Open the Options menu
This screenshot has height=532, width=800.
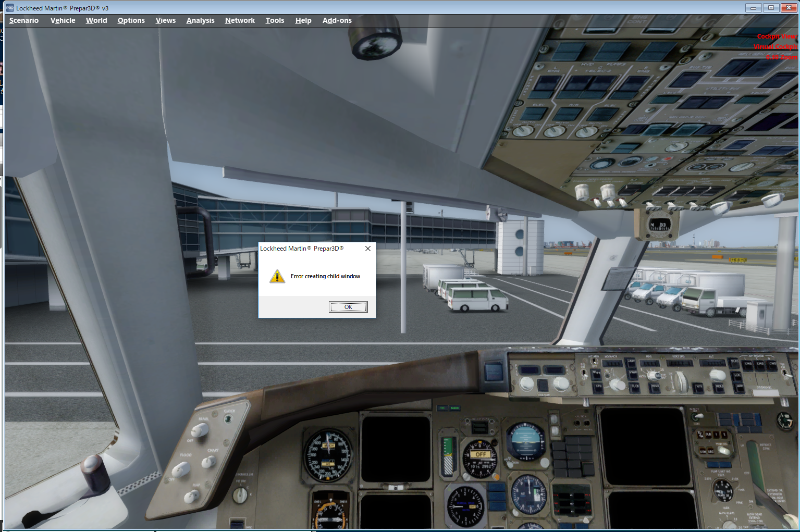[131, 20]
